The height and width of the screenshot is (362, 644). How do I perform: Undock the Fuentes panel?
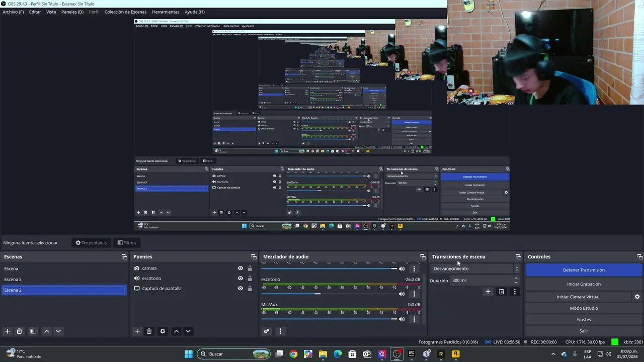[254, 257]
